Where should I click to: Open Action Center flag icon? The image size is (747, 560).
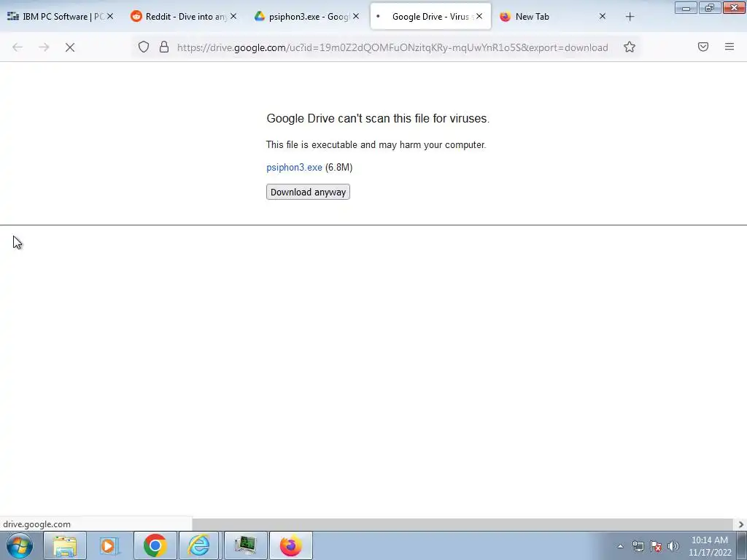click(x=656, y=546)
